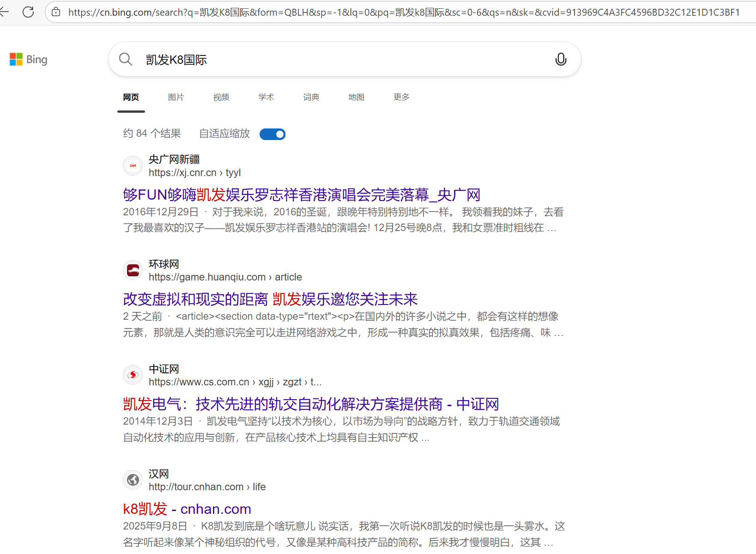Screen dimensions: 756x554
Task: Click the 2016年12月29日 date text
Action: pos(161,212)
